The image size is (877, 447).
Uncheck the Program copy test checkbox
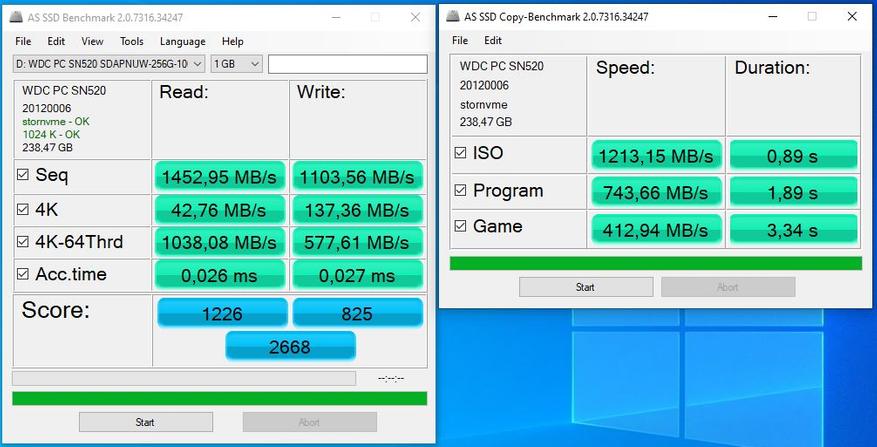(x=461, y=190)
